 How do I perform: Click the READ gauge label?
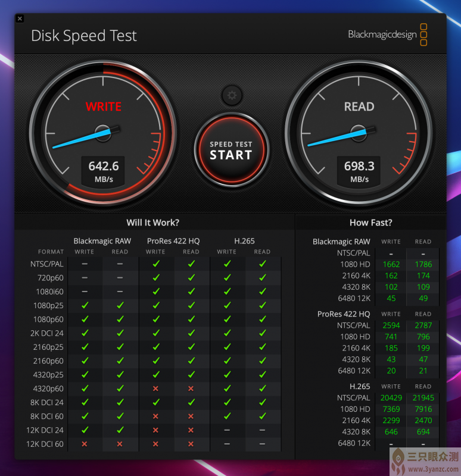359,107
